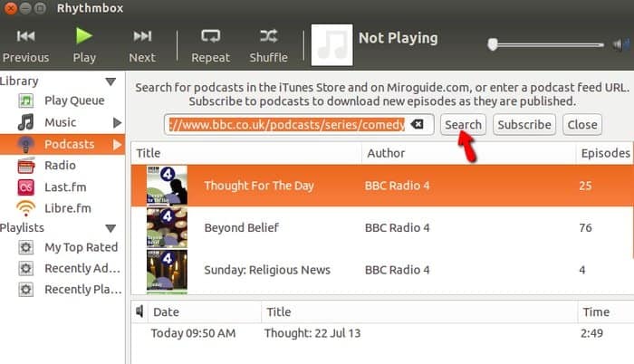The width and height of the screenshot is (634, 364).
Task: Click the Recently Played gear icon
Action: tap(26, 289)
